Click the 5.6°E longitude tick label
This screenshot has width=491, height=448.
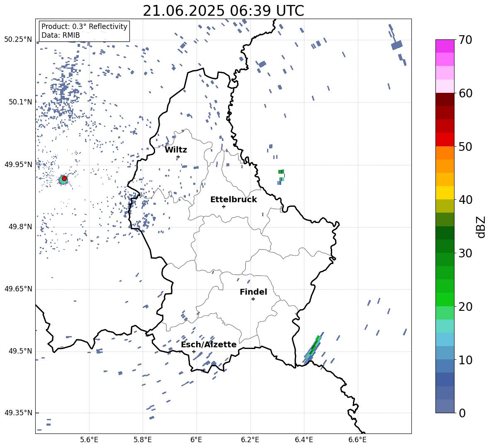(x=89, y=440)
